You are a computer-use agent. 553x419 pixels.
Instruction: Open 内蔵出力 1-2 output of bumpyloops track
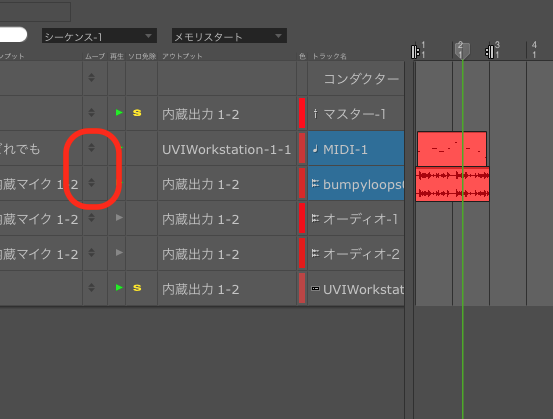coord(200,184)
